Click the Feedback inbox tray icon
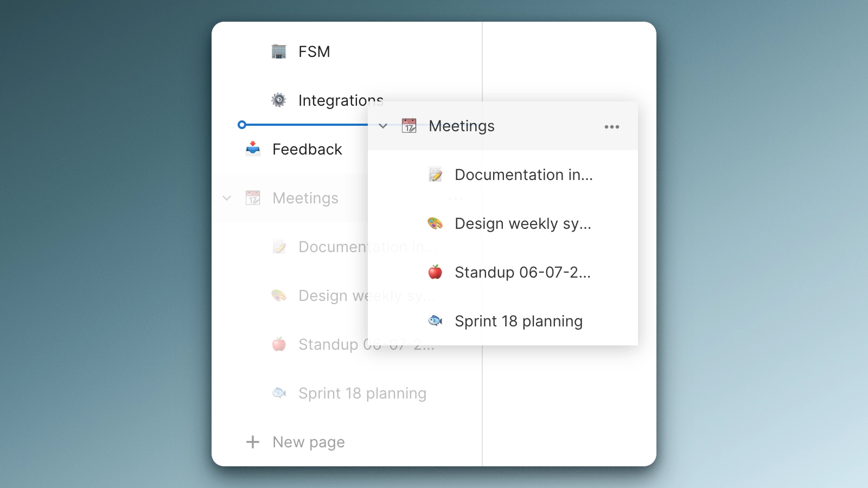 (253, 148)
